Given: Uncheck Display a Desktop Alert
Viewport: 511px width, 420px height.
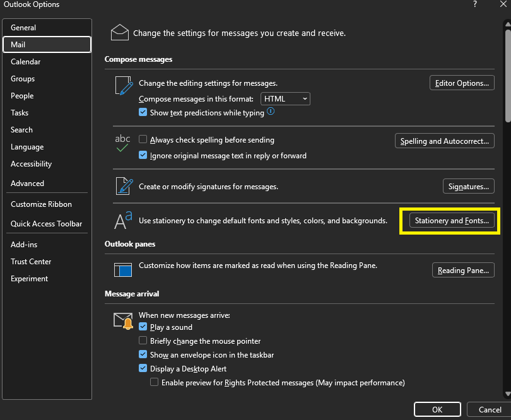Looking at the screenshot, I should click(143, 368).
